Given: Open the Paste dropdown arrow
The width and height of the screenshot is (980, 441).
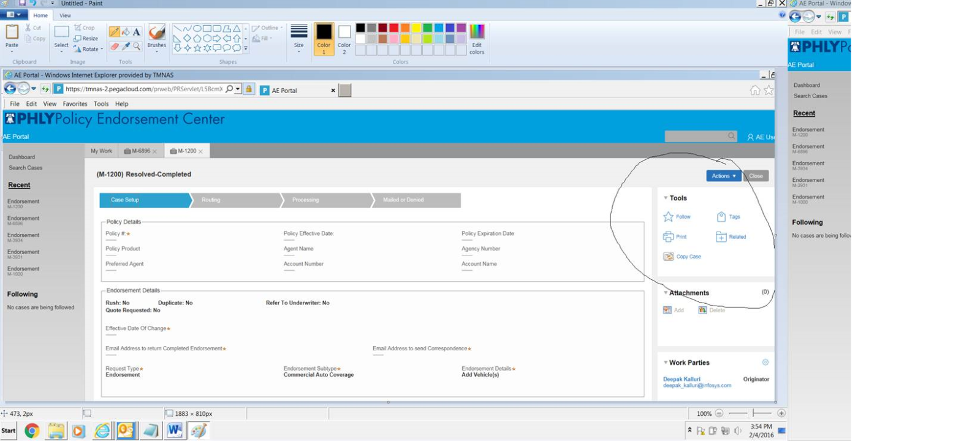Looking at the screenshot, I should (x=12, y=51).
